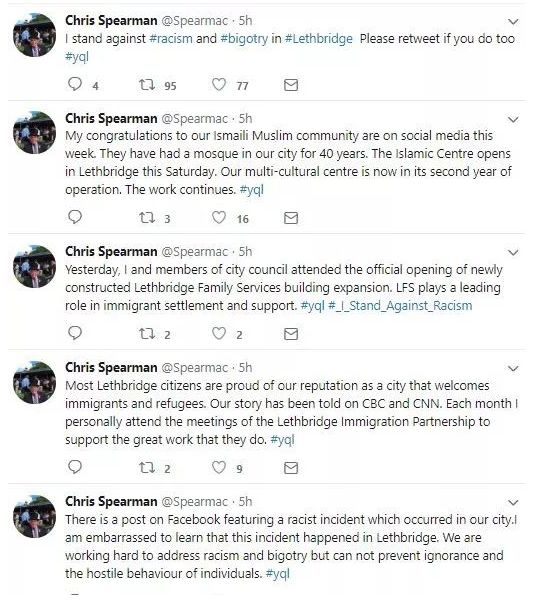The width and height of the screenshot is (545, 606).
Task: Share the Family Services tweet by message
Action: [291, 334]
